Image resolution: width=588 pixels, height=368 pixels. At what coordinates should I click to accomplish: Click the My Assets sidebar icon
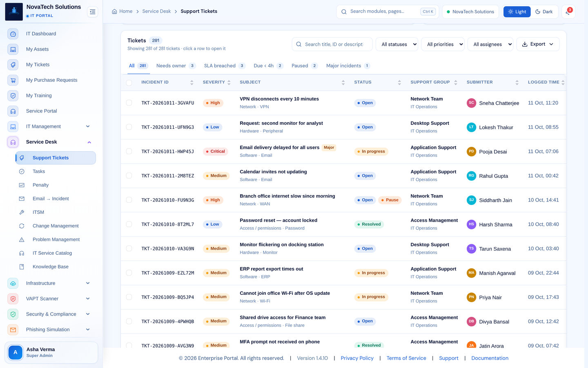pos(13,49)
